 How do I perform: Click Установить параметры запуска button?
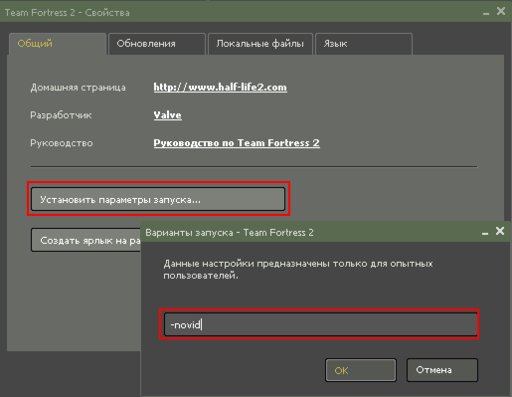[158, 199]
